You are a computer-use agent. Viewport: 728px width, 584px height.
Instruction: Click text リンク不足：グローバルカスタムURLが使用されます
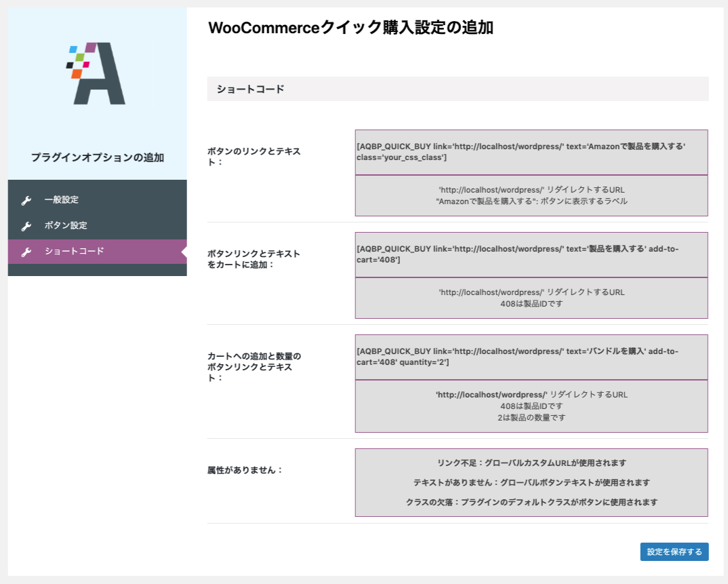[531, 463]
